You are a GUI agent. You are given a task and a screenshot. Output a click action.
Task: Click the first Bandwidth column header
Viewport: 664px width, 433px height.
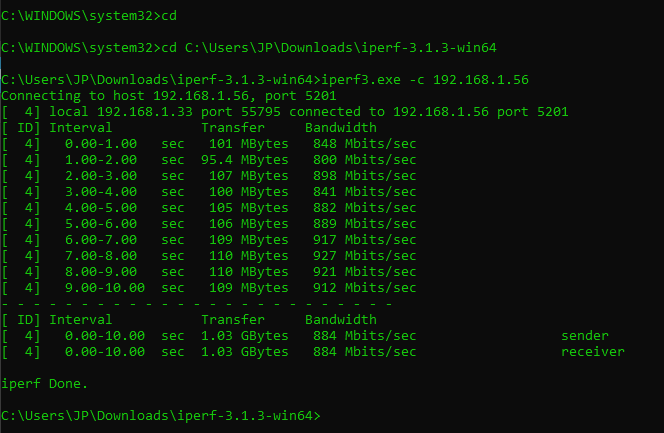[x=340, y=127]
